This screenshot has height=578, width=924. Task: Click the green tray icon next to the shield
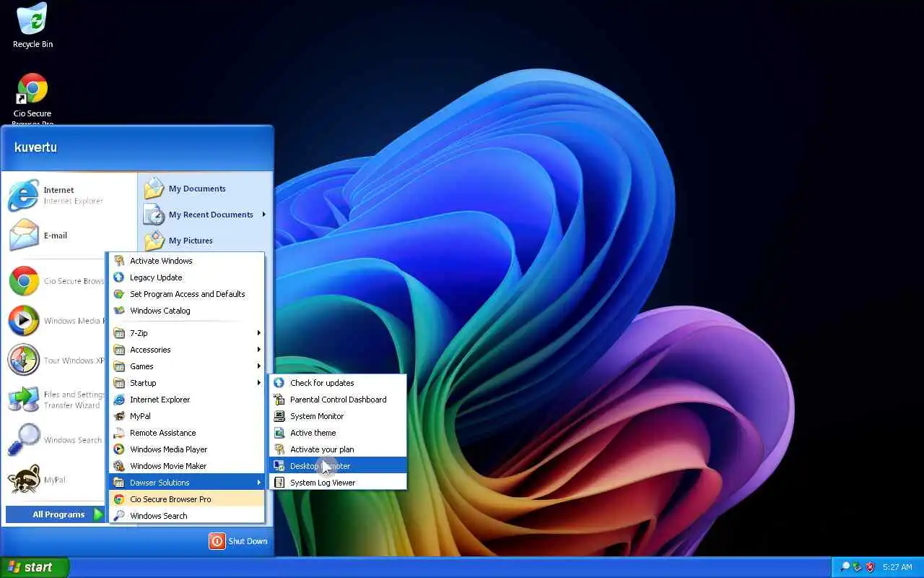click(857, 567)
